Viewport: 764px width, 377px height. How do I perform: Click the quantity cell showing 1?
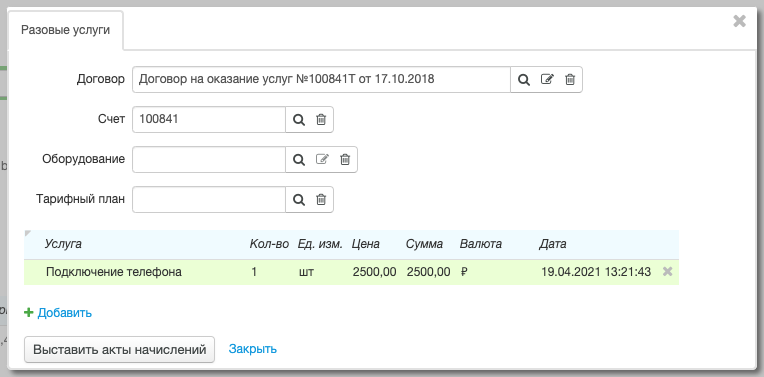254,272
